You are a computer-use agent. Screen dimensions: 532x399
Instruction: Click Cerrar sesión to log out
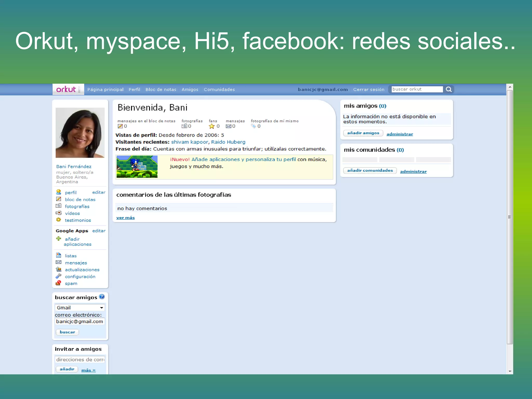click(369, 89)
